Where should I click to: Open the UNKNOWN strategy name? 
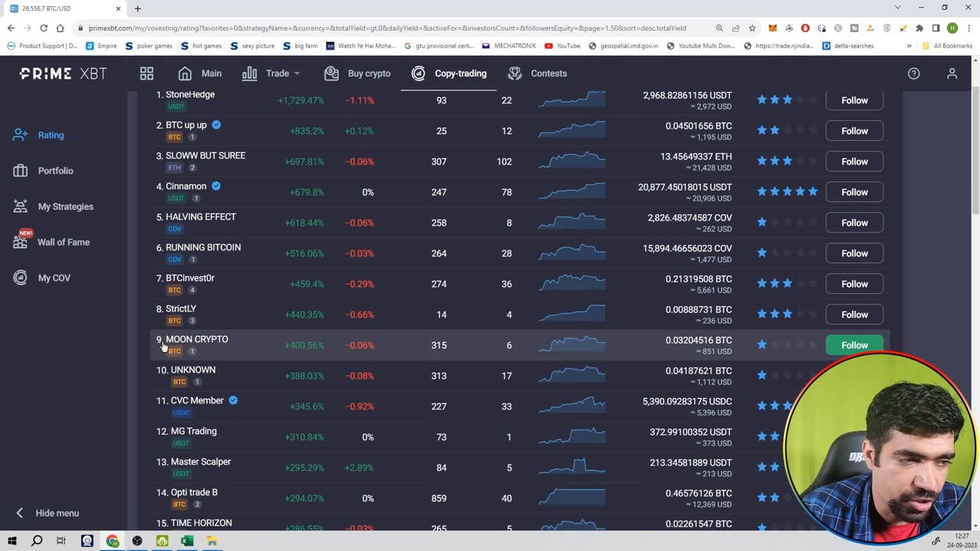point(193,370)
